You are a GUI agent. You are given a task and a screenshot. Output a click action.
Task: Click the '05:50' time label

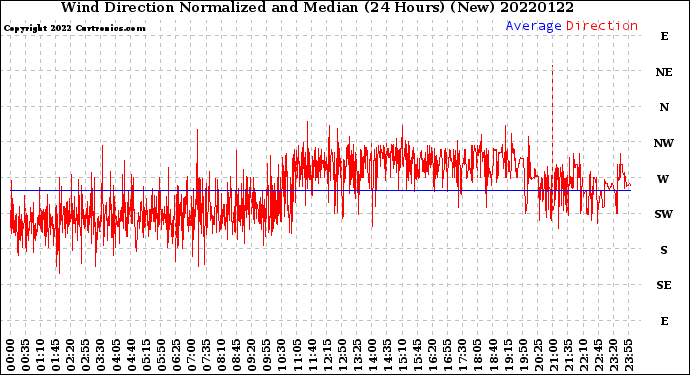tap(161, 356)
